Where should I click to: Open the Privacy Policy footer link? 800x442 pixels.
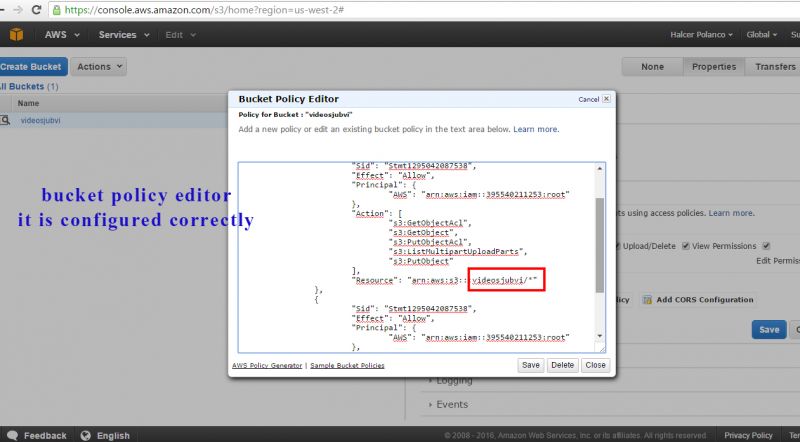click(748, 435)
